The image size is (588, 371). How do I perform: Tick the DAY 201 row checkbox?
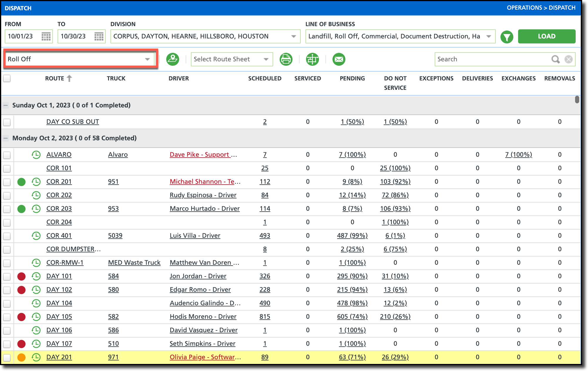pos(7,357)
